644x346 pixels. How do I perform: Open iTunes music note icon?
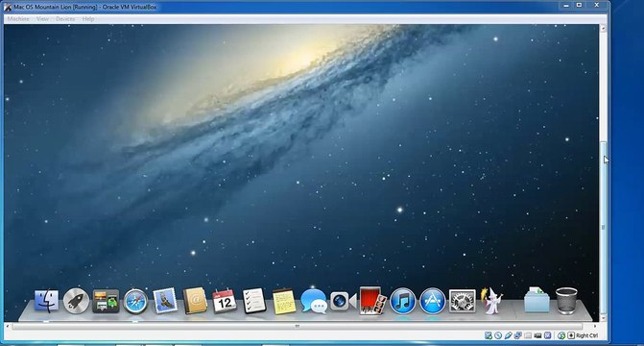click(402, 301)
